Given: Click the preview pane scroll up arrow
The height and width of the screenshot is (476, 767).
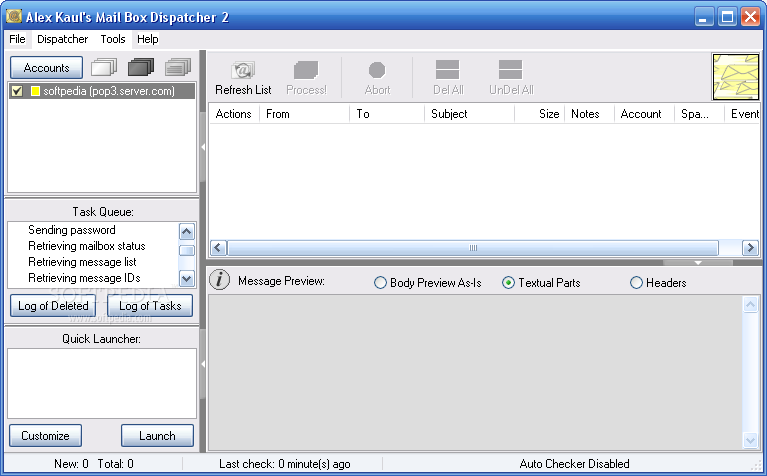Looking at the screenshot, I should (750, 304).
